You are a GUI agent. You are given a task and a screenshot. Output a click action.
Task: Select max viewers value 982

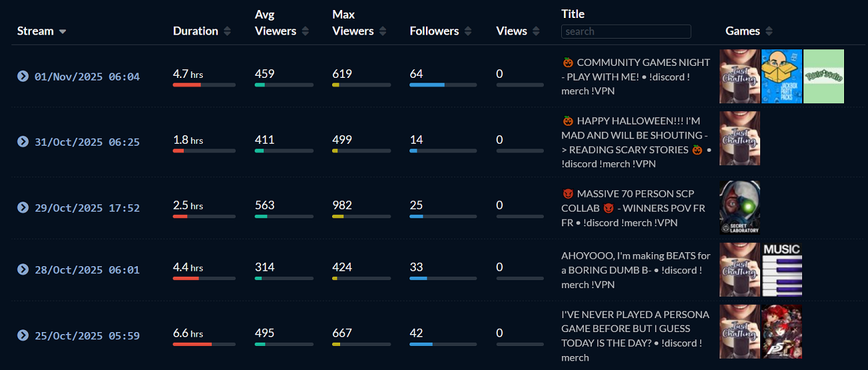pyautogui.click(x=342, y=205)
